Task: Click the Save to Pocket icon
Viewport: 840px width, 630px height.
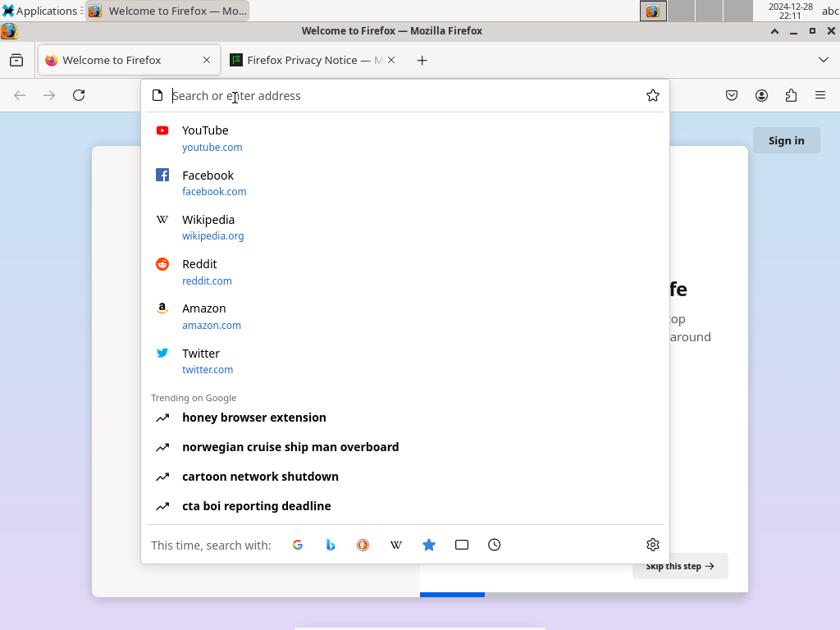Action: [x=732, y=95]
